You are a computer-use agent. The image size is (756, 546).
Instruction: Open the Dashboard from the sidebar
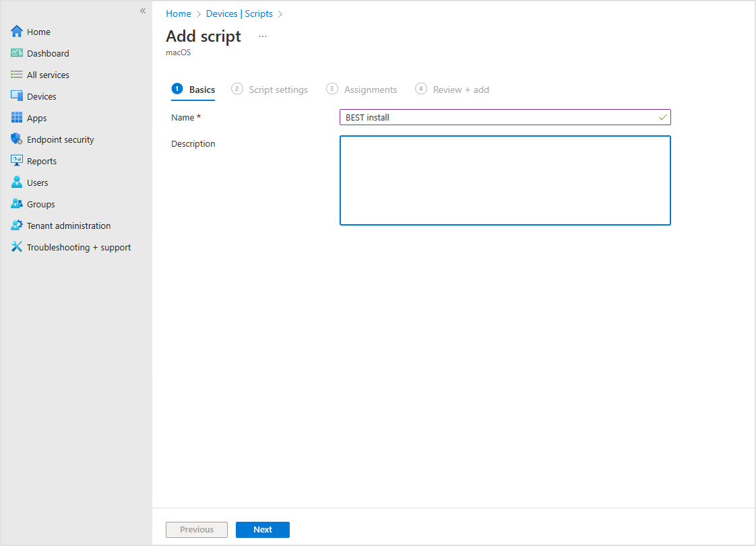click(x=16, y=53)
